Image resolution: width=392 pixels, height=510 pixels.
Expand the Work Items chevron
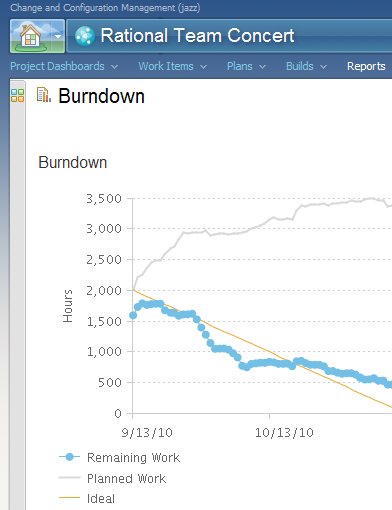coord(203,67)
